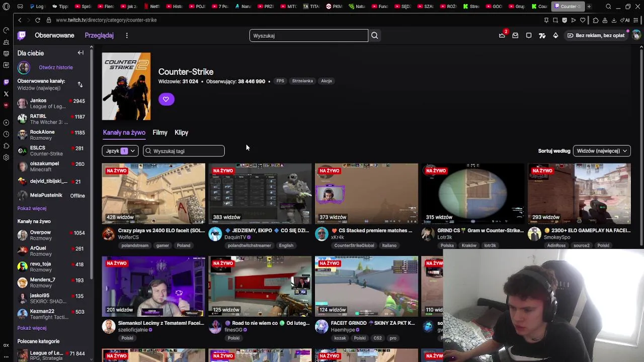The width and height of the screenshot is (644, 362).
Task: Open League of Legends recommended category
Action: pyautogui.click(x=52, y=355)
